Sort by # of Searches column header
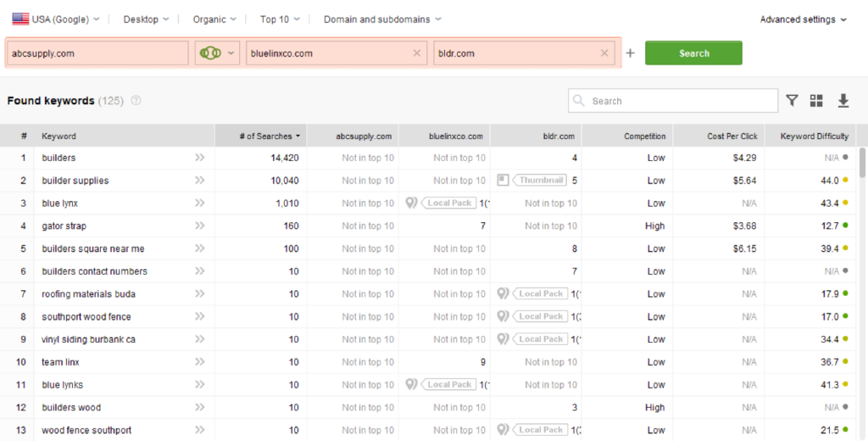 coord(261,136)
